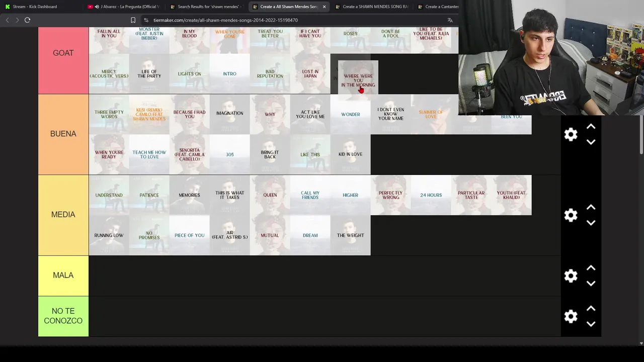
Task: Select the Lost In Japan tile
Action: pos(310,74)
